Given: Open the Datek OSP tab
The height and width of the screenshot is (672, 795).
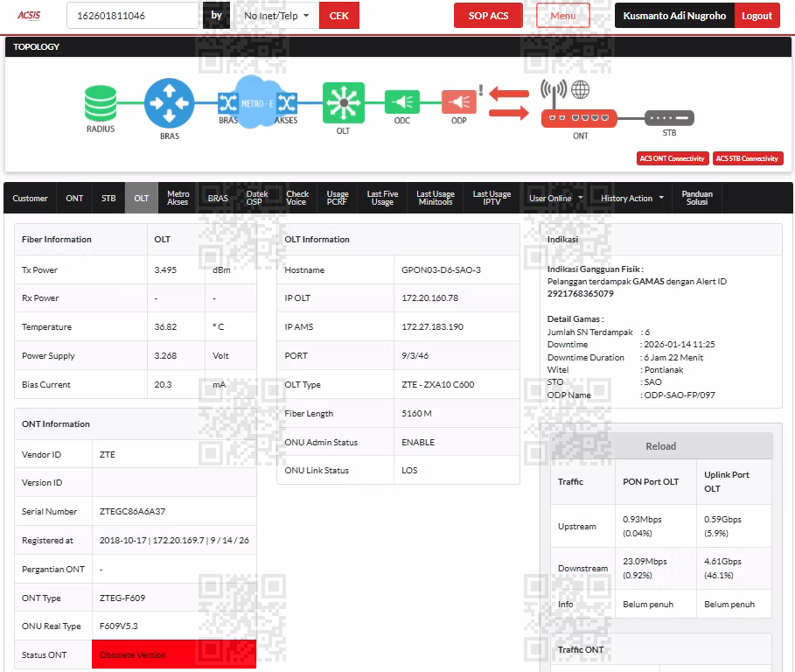Looking at the screenshot, I should [256, 199].
